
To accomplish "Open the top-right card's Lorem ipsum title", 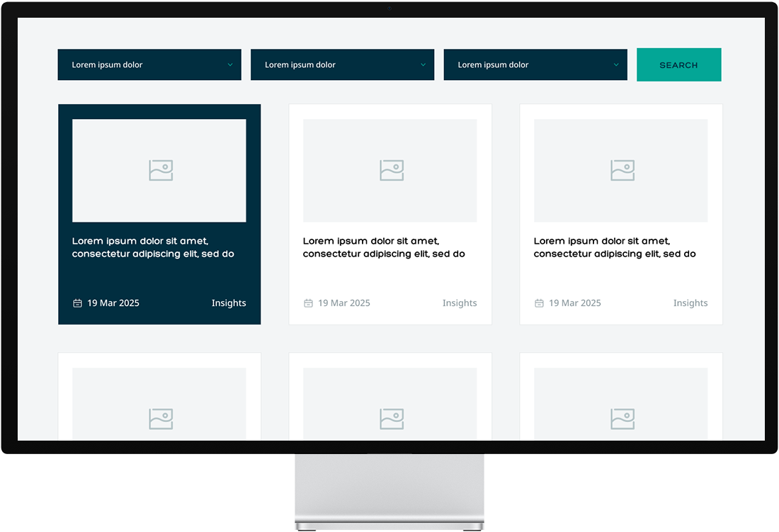I will [615, 247].
